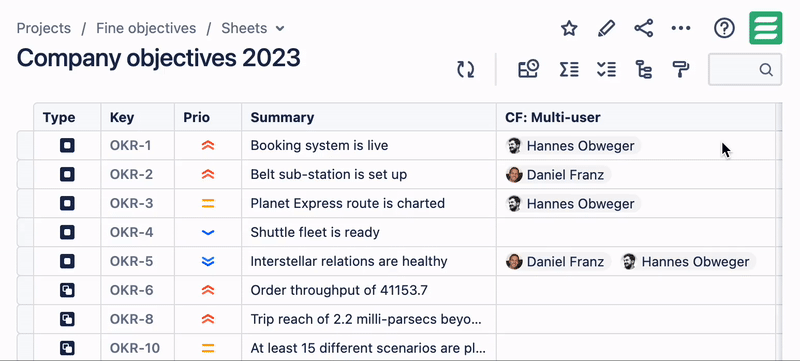Viewport: 800px width, 361px height.
Task: Open the hierarchy structure icon
Action: click(643, 69)
